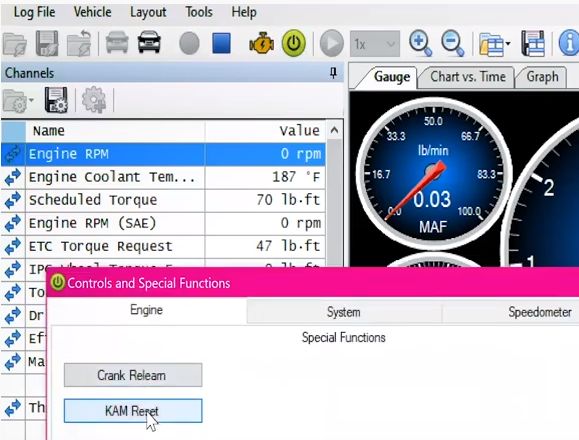Pin the Channels panel with the pushpin

333,73
